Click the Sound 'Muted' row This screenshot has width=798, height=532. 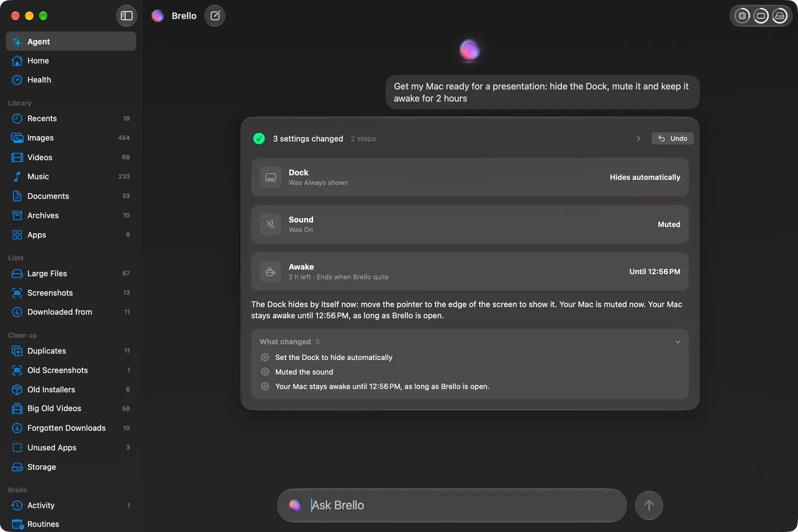pyautogui.click(x=470, y=224)
